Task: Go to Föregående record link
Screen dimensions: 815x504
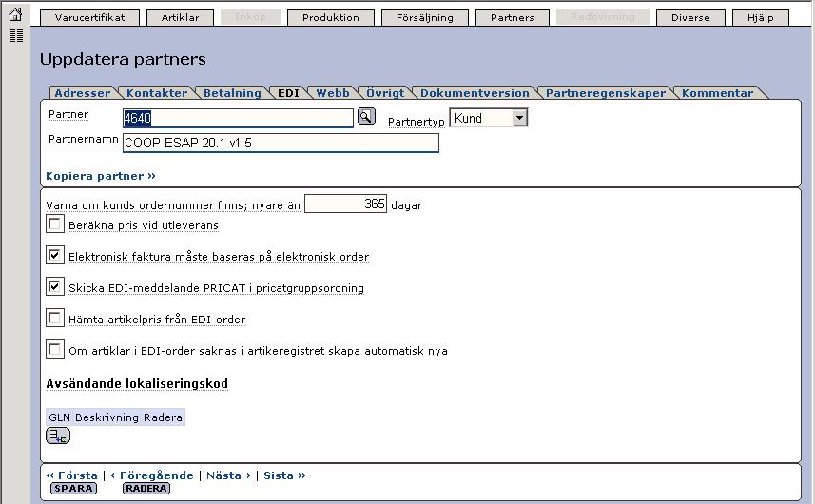Action: [152, 475]
